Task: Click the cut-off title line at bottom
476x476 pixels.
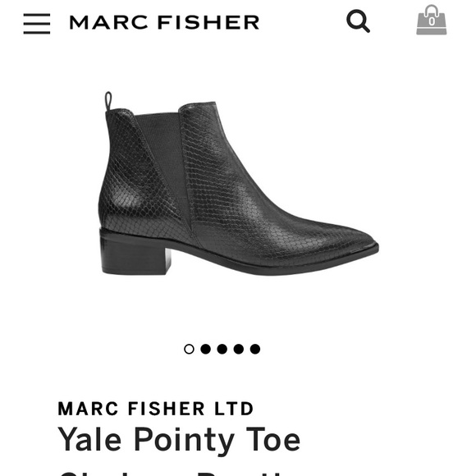Action: (x=173, y=473)
